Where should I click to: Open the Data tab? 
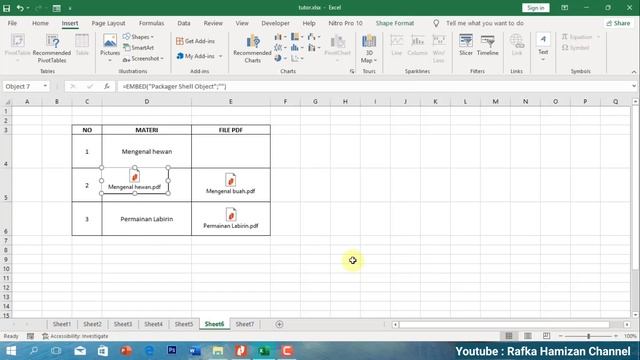click(184, 23)
